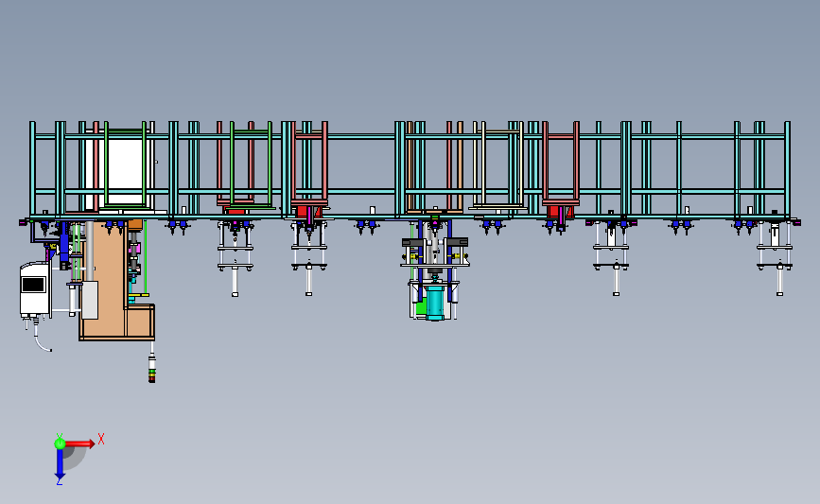Select the green block beside the cyan cylinder

(x=420, y=307)
